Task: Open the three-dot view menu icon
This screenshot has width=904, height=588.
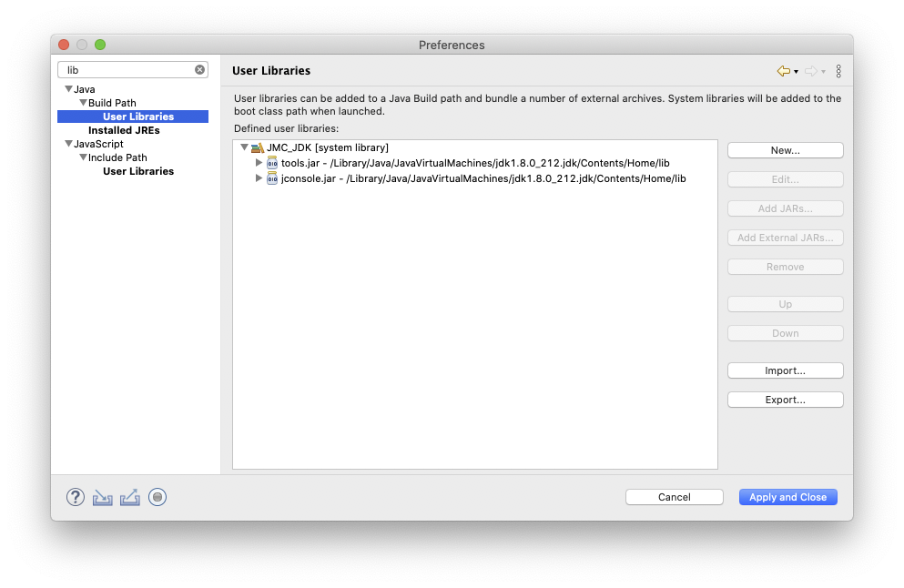Action: tap(838, 71)
